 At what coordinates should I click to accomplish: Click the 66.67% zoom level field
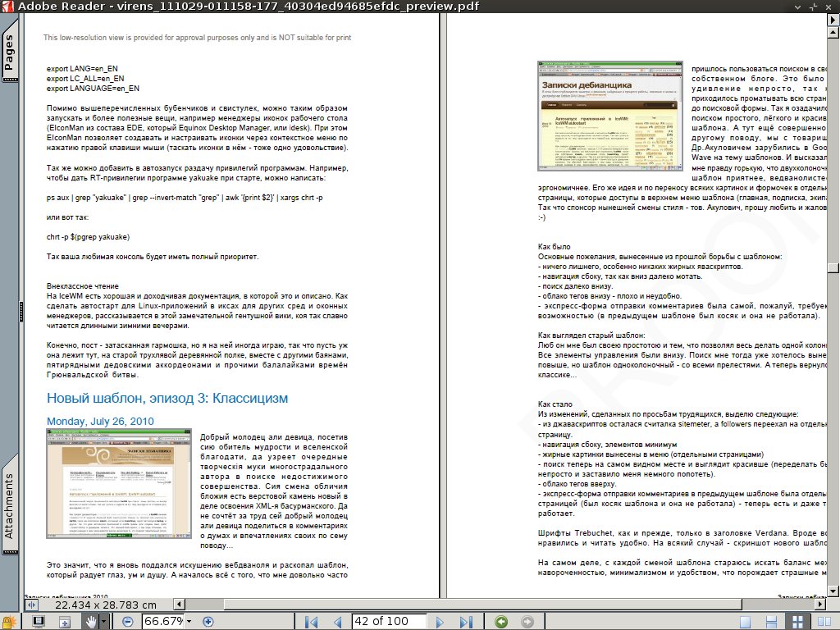coord(163,622)
